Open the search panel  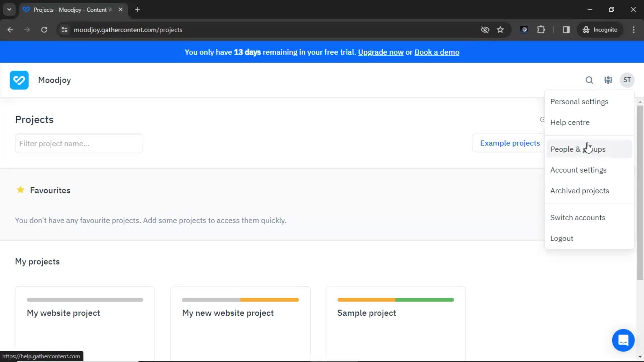590,80
